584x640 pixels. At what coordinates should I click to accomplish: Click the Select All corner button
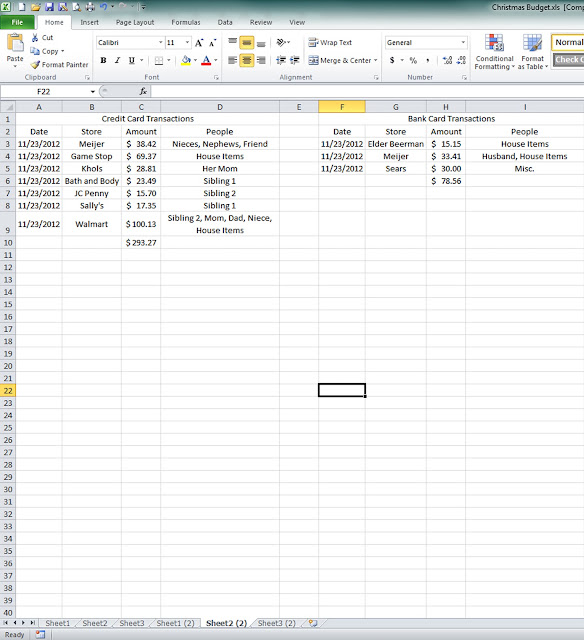tap(8, 107)
